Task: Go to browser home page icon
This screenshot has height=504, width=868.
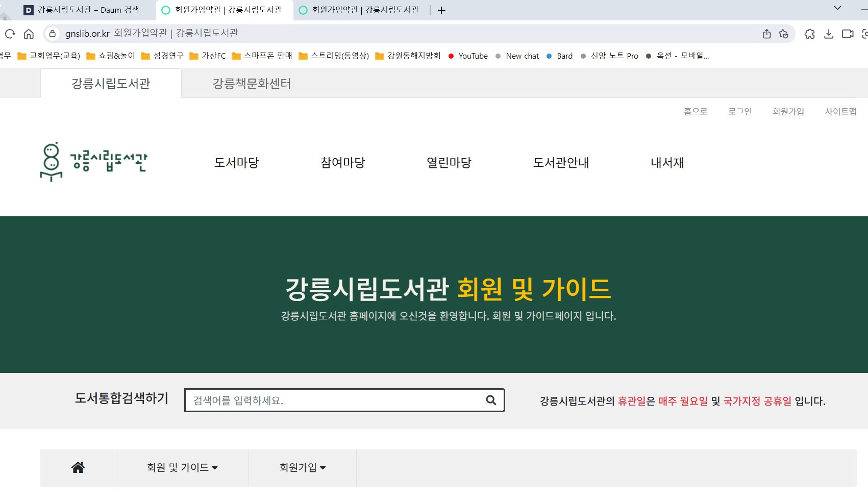Action: tap(29, 34)
